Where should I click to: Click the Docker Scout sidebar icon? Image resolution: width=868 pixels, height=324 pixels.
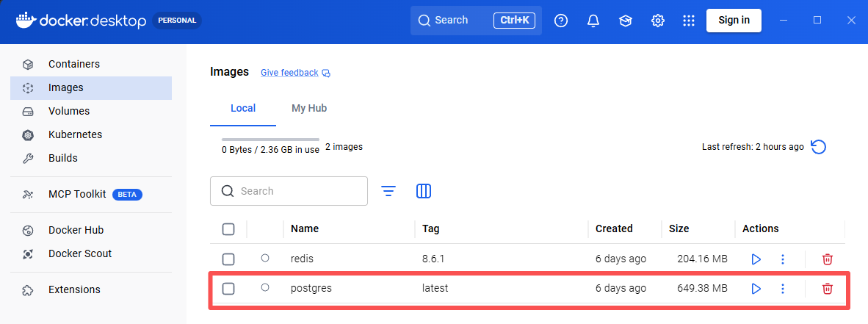(28, 253)
